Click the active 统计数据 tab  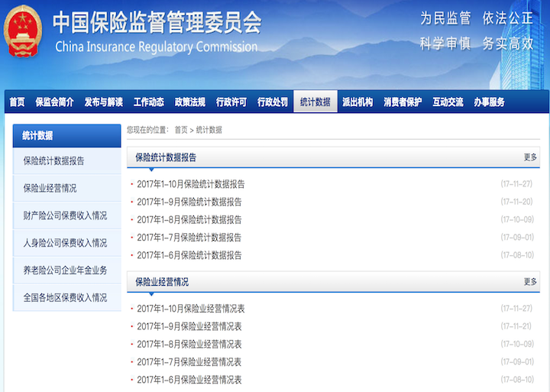click(315, 102)
